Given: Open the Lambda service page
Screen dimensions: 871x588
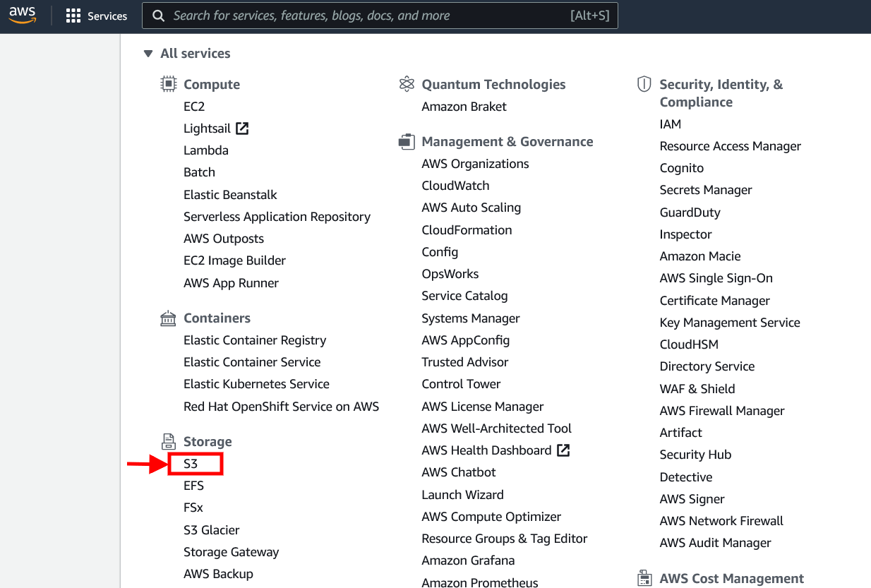Looking at the screenshot, I should click(205, 150).
